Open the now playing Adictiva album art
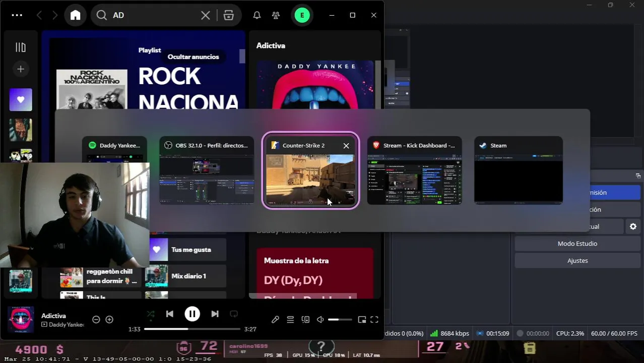This screenshot has height=363, width=644. [x=21, y=320]
